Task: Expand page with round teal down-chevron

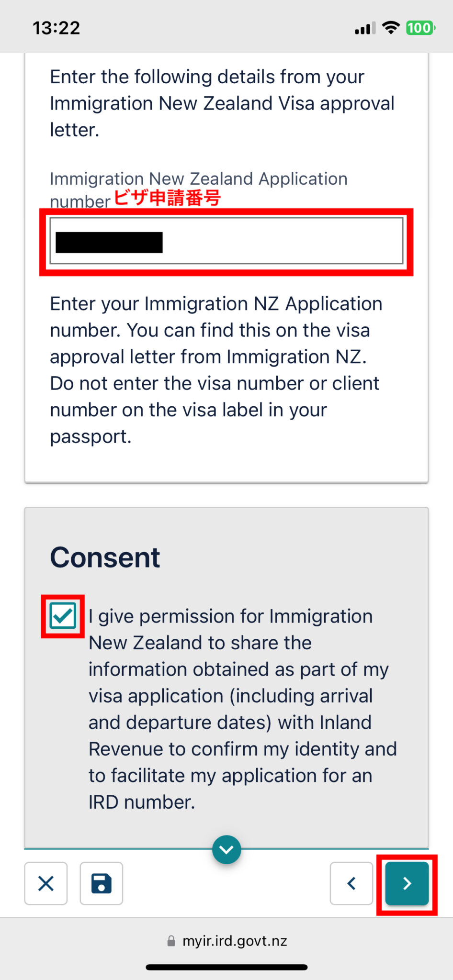Action: coord(226,850)
